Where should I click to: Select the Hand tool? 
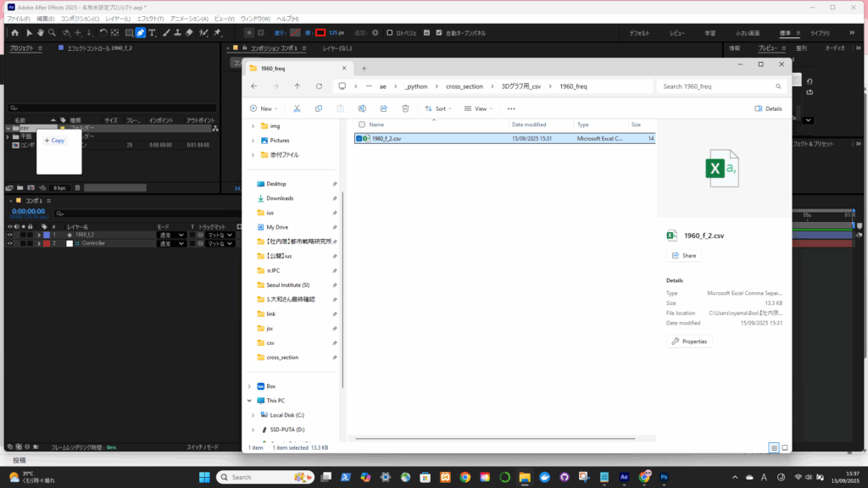point(40,33)
